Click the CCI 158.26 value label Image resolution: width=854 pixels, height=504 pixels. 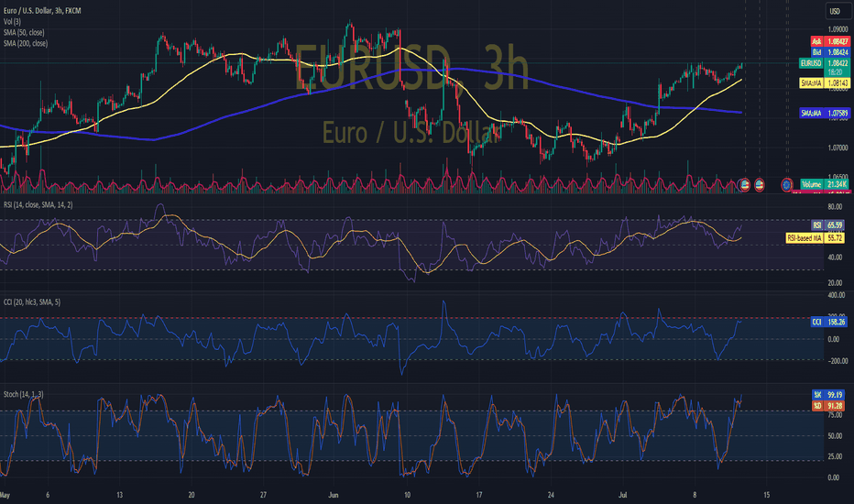click(827, 322)
